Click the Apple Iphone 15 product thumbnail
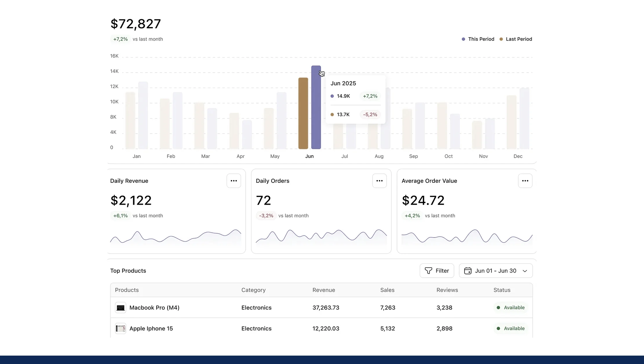Screen dimensions: 644x364 121,328
